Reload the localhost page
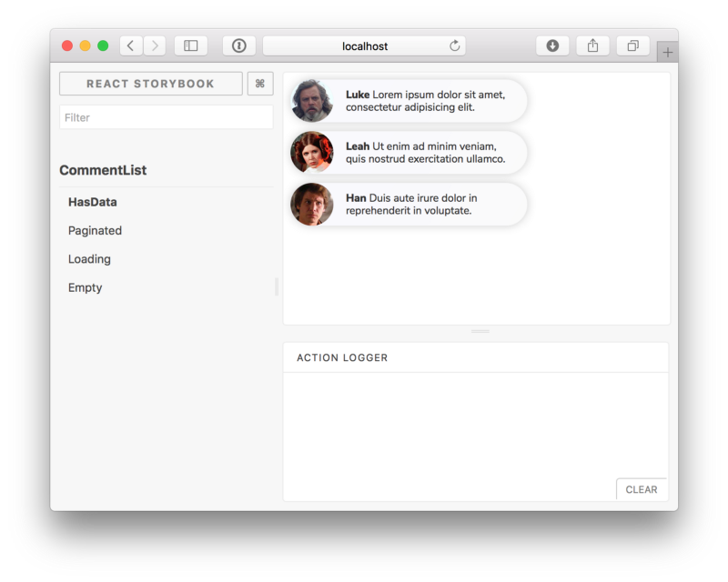Image resolution: width=728 pixels, height=582 pixels. 454,46
